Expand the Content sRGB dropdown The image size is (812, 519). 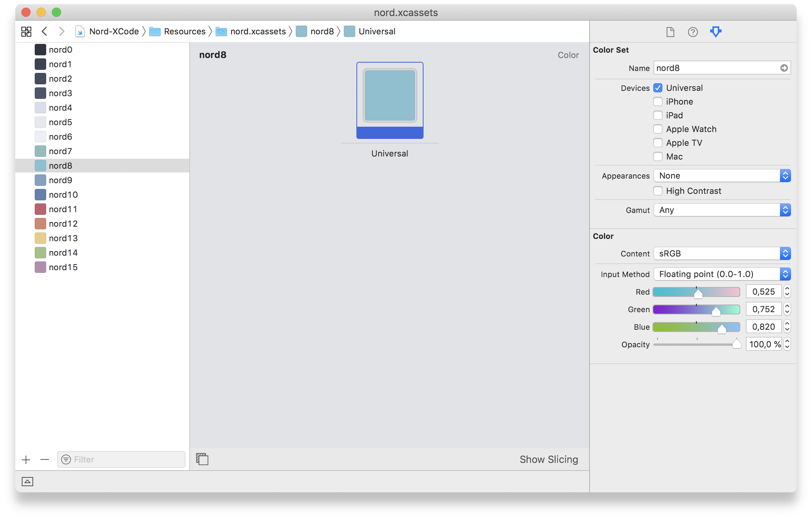click(785, 253)
